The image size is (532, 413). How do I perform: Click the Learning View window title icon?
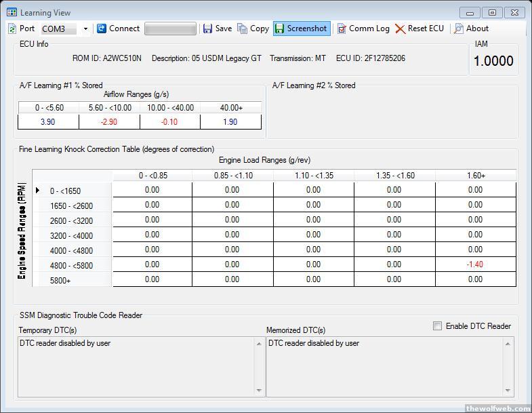pyautogui.click(x=12, y=12)
